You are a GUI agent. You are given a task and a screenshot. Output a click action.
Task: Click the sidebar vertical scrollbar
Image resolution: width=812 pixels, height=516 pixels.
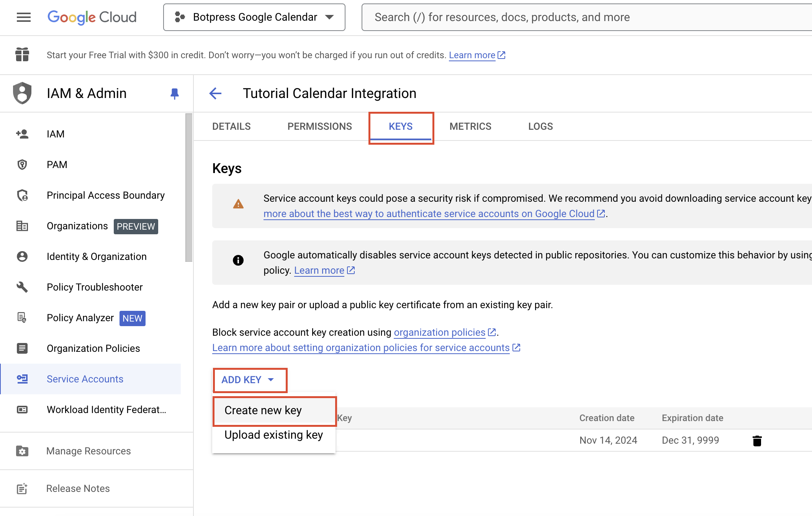pyautogui.click(x=188, y=188)
